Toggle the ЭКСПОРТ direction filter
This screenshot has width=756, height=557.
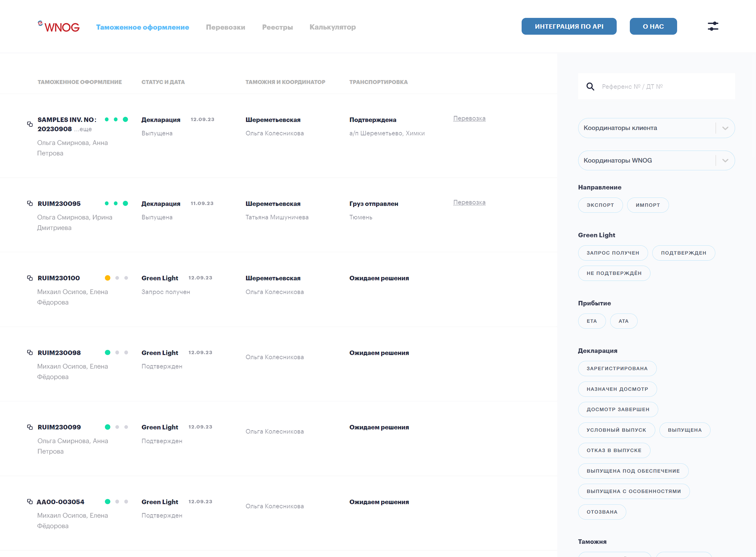[x=600, y=205]
